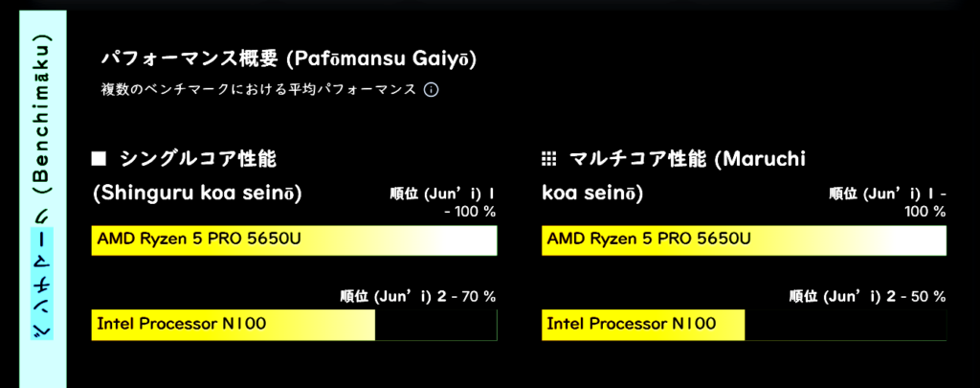The image size is (980, 388).
Task: Click the info icon beside the performance subtitle
Action: [x=431, y=90]
